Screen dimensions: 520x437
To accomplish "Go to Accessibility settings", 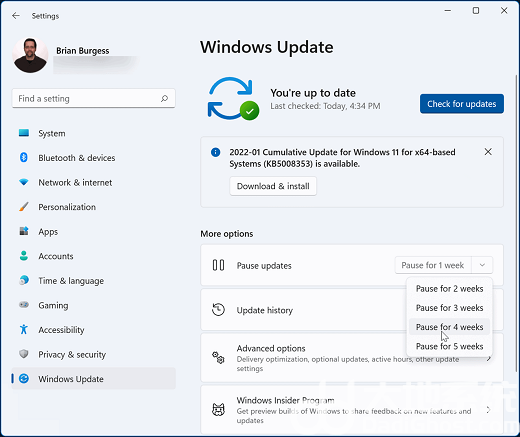I will coord(94,329).
